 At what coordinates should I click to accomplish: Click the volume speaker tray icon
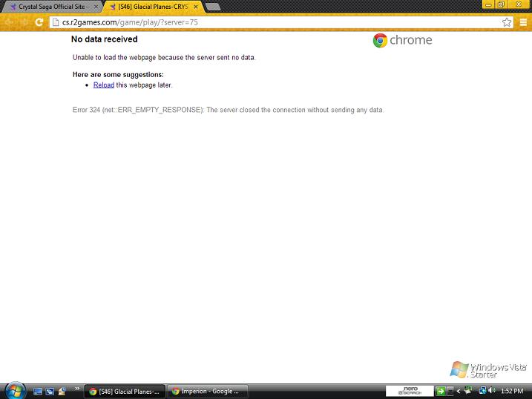[490, 391]
